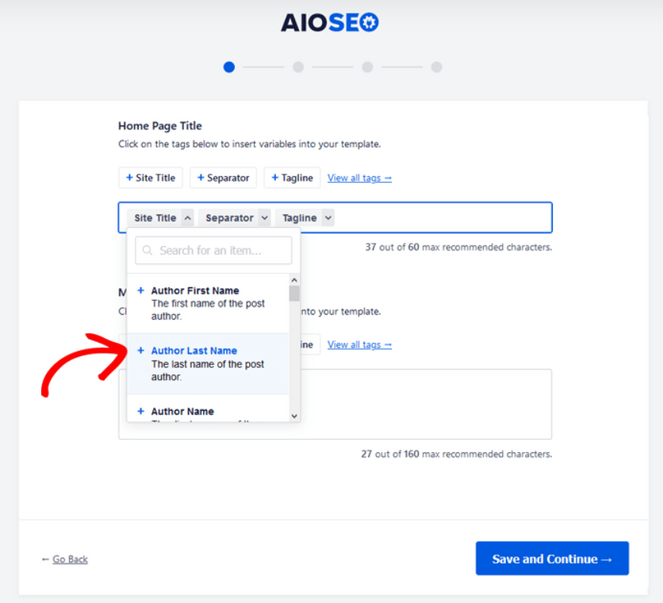
Task: Click the second wizard step dot
Action: (x=298, y=67)
